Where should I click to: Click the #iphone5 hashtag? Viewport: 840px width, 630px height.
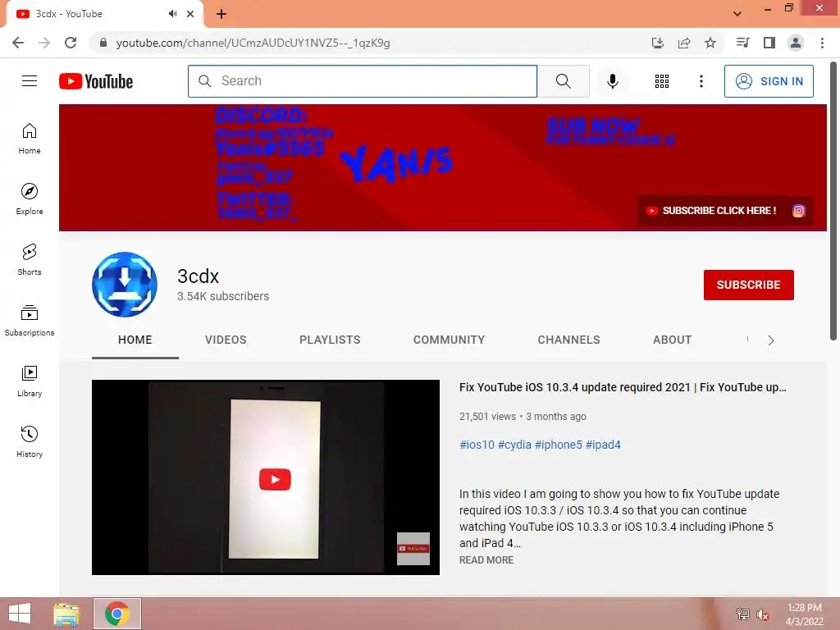pos(558,445)
